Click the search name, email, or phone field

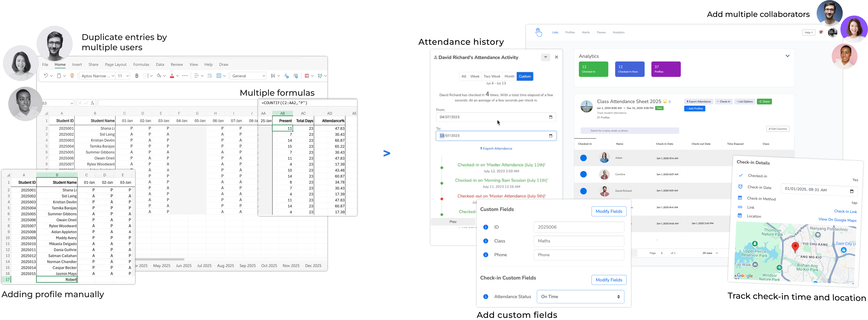629,131
